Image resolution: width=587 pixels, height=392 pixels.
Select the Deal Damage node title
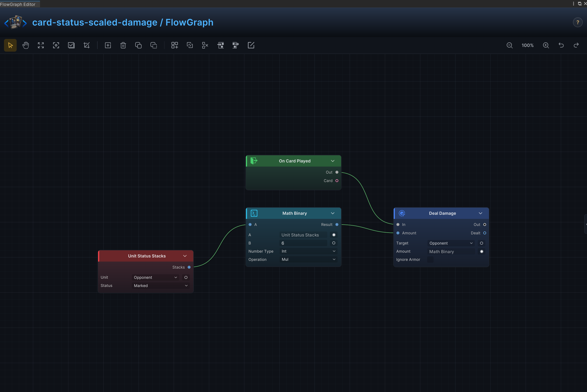point(442,213)
